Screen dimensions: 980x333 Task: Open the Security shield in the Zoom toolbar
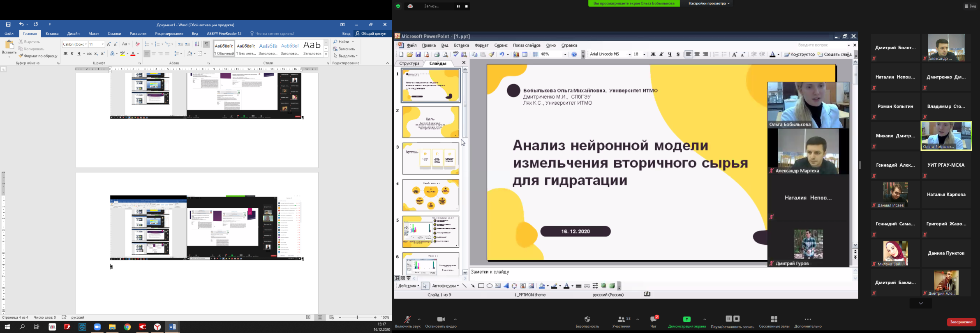coord(587,319)
